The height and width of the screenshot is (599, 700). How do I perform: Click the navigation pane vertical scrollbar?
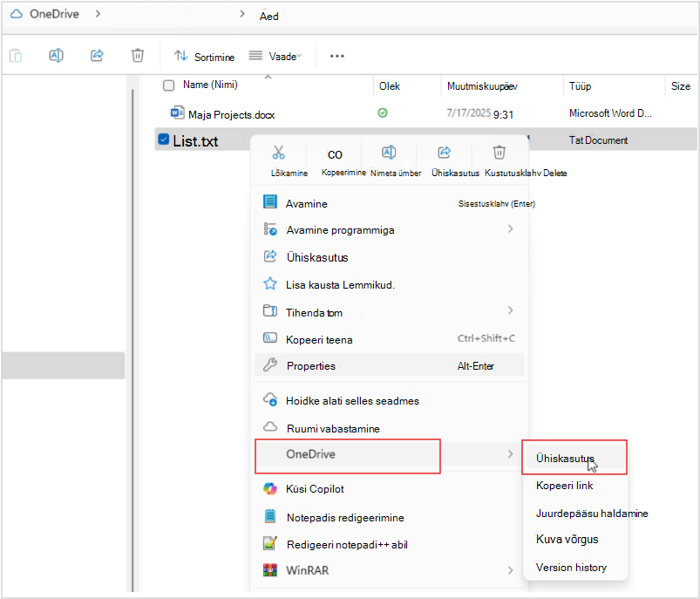point(133,339)
